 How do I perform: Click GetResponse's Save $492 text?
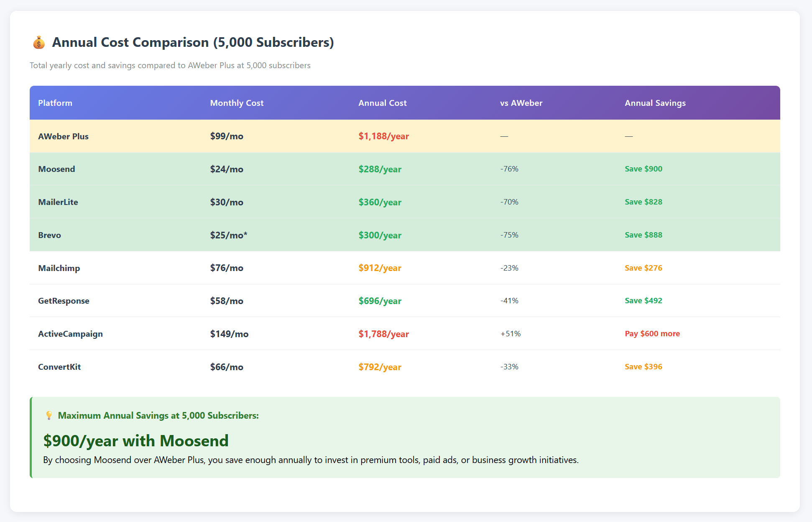pos(643,301)
